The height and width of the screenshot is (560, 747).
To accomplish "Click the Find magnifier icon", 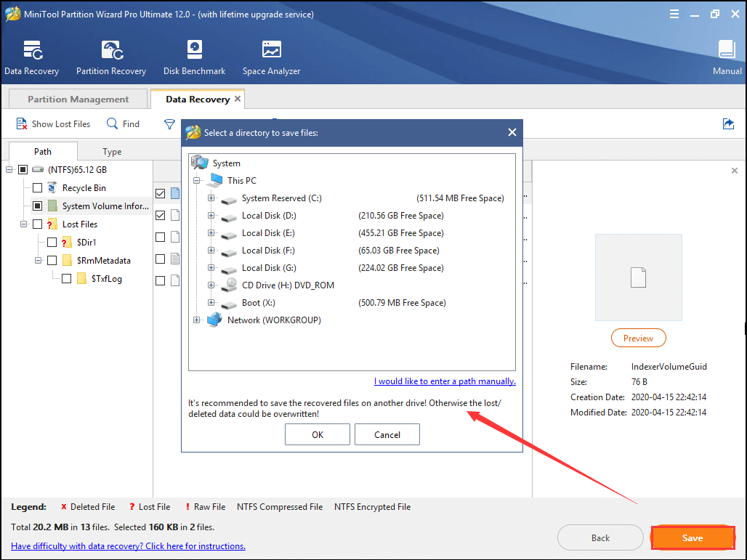I will click(x=113, y=124).
